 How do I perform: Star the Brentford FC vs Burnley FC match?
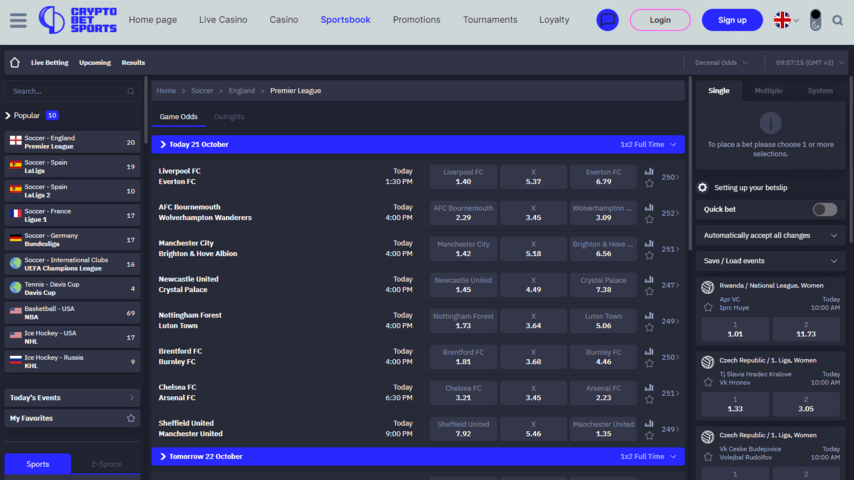point(649,363)
